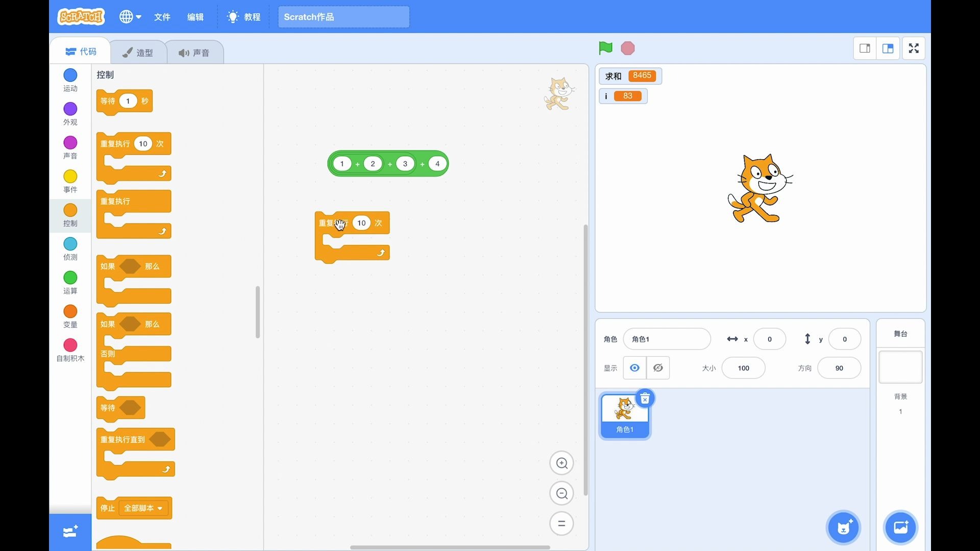Click the 重复执行直到 block

pyautogui.click(x=136, y=454)
